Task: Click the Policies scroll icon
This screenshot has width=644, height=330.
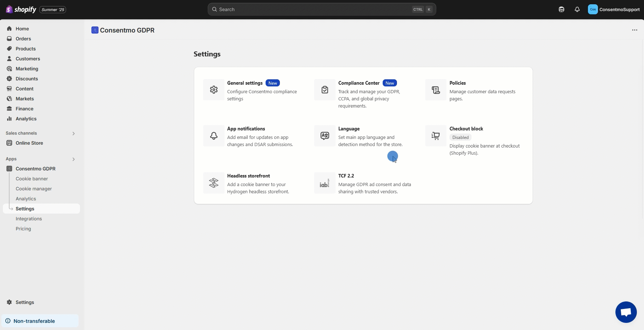Action: pos(436,90)
